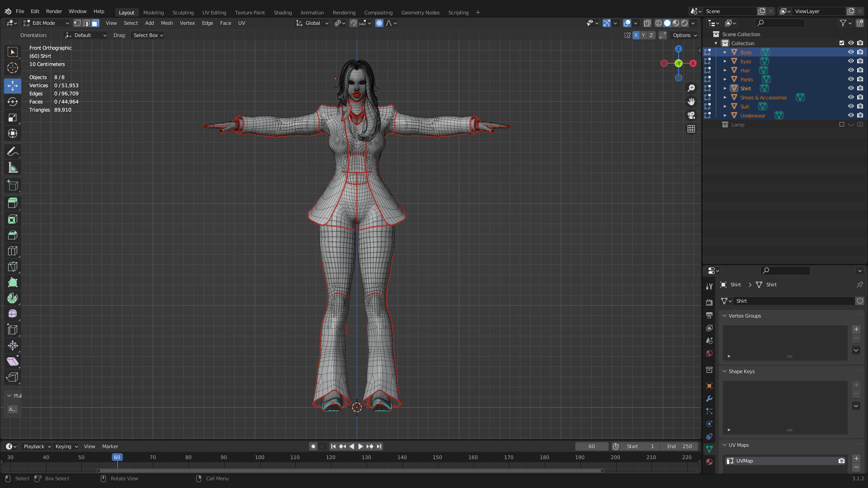Click the current frame 60 marker
The image size is (868, 488).
(117, 457)
